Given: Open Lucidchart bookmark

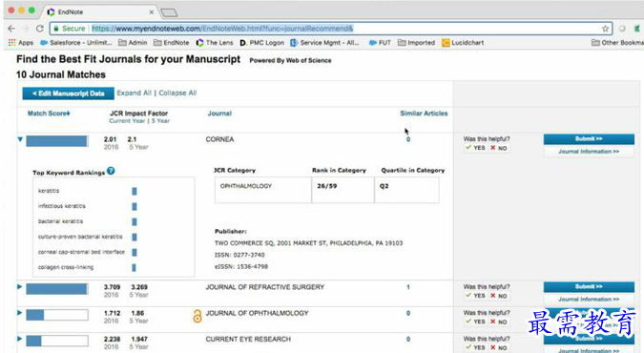Looking at the screenshot, I should [x=463, y=42].
